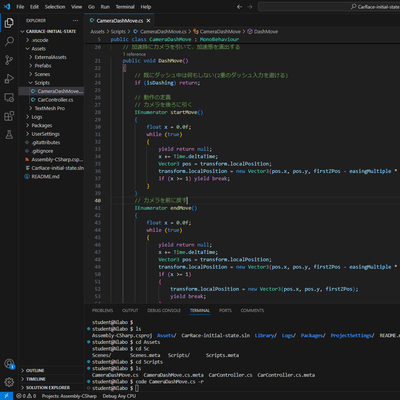Open the Remote Explorer view
The height and width of the screenshot is (400, 400).
click(9, 98)
